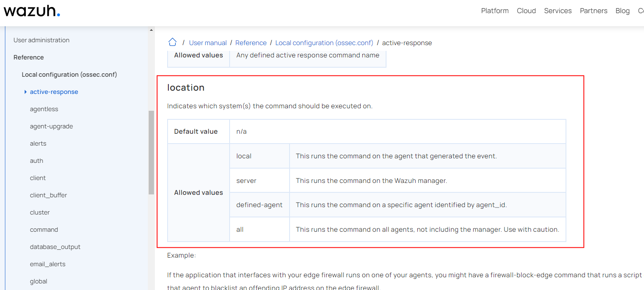Open client_buffer sidebar page
This screenshot has height=290, width=644.
(x=48, y=195)
